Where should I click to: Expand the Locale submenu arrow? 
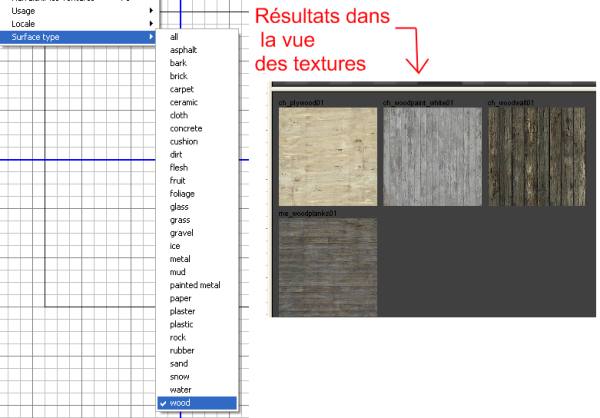[151, 24]
